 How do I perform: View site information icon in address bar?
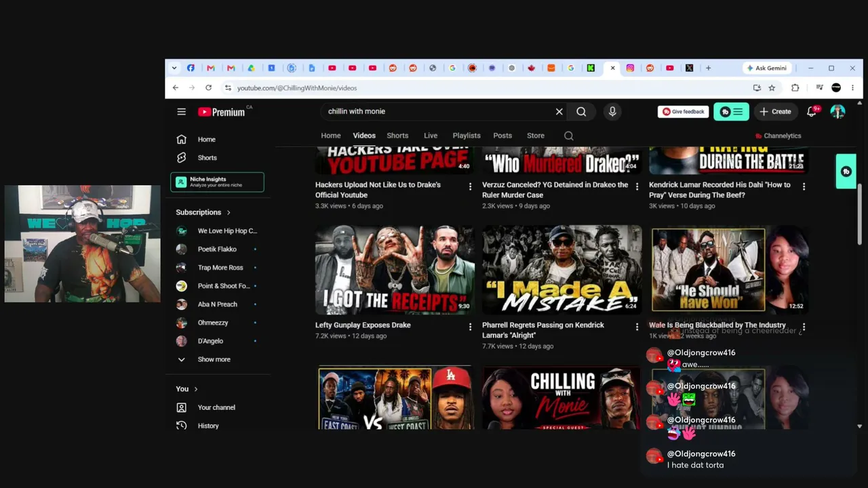pyautogui.click(x=228, y=87)
